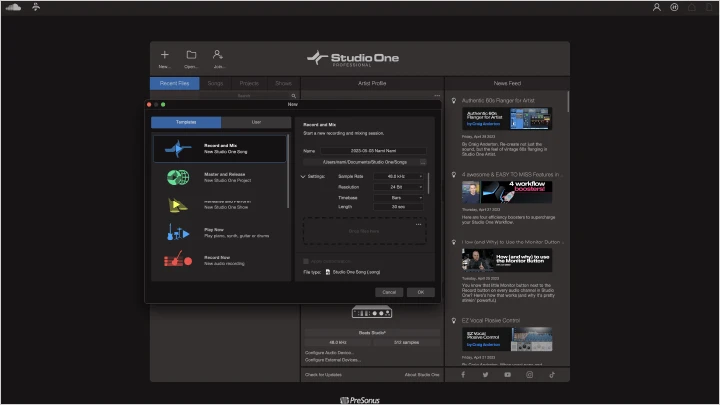Click the Master and Release globe icon
Image resolution: width=720 pixels, height=405 pixels.
[178, 177]
